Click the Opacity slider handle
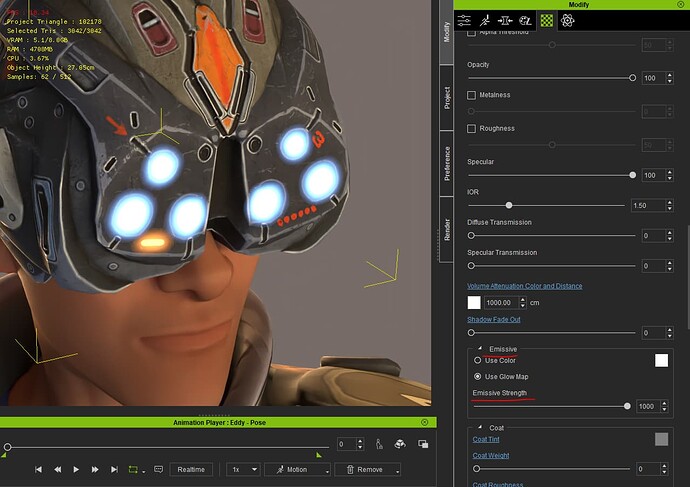 (632, 78)
